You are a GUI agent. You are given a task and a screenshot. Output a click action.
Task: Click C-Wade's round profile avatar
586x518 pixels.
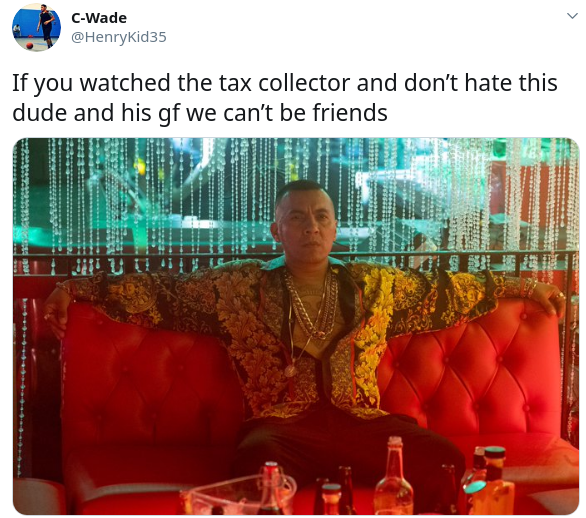[36, 27]
